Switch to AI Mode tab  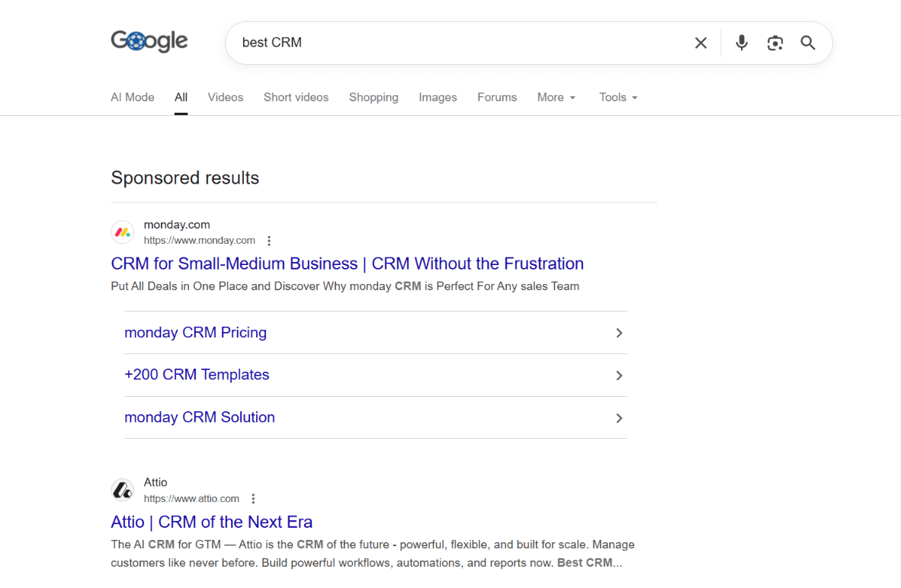pyautogui.click(x=133, y=97)
